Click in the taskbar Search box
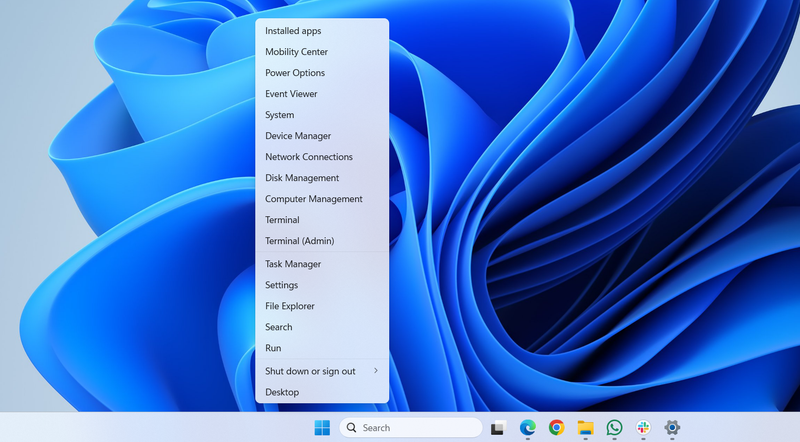This screenshot has width=800, height=442. 410,428
